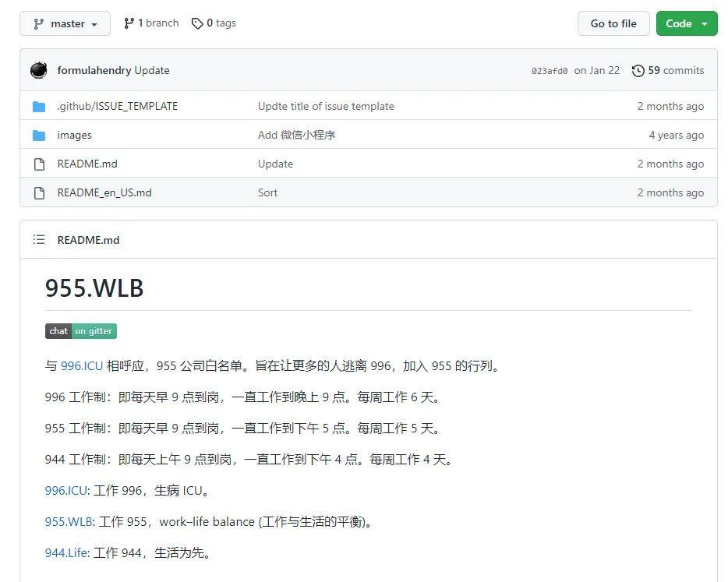Click '2 months ago' on the README_en_US.md row
Screen dimensions: 728x582
[670, 192]
